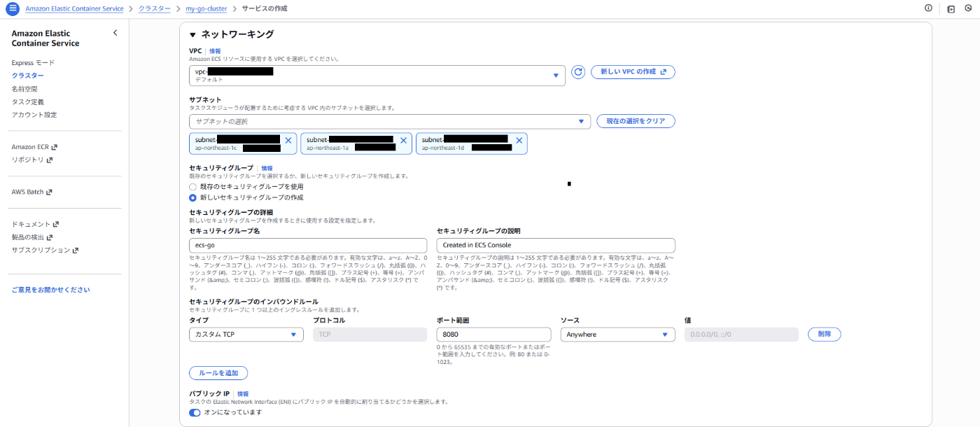Image resolution: width=980 pixels, height=427 pixels.
Task: Open the VPC selection dropdown
Action: [x=377, y=76]
